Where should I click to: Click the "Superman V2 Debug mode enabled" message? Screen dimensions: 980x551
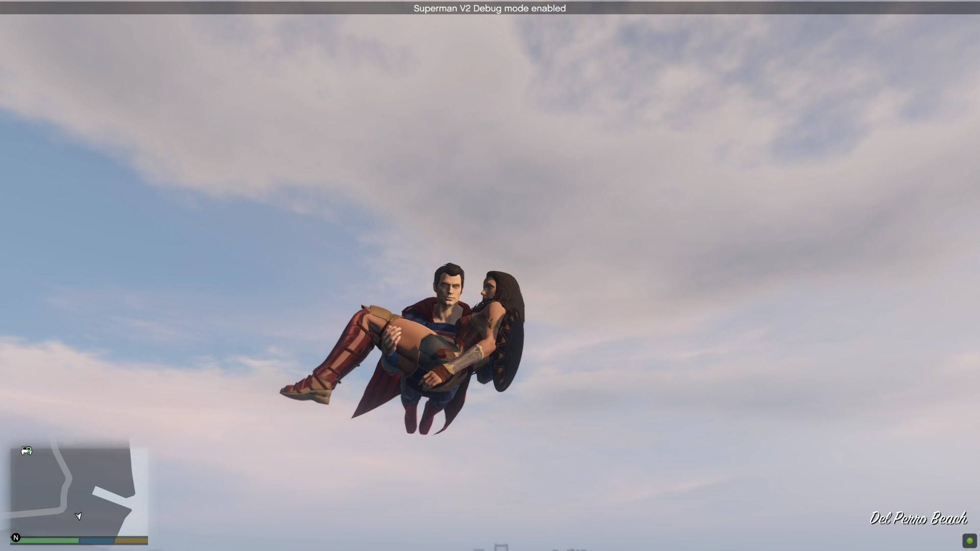click(489, 8)
